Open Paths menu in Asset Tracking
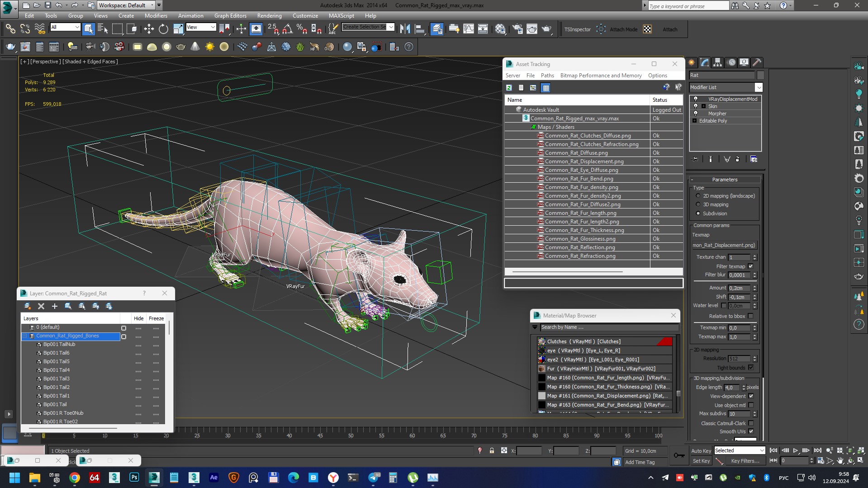This screenshot has width=868, height=488. (x=547, y=76)
